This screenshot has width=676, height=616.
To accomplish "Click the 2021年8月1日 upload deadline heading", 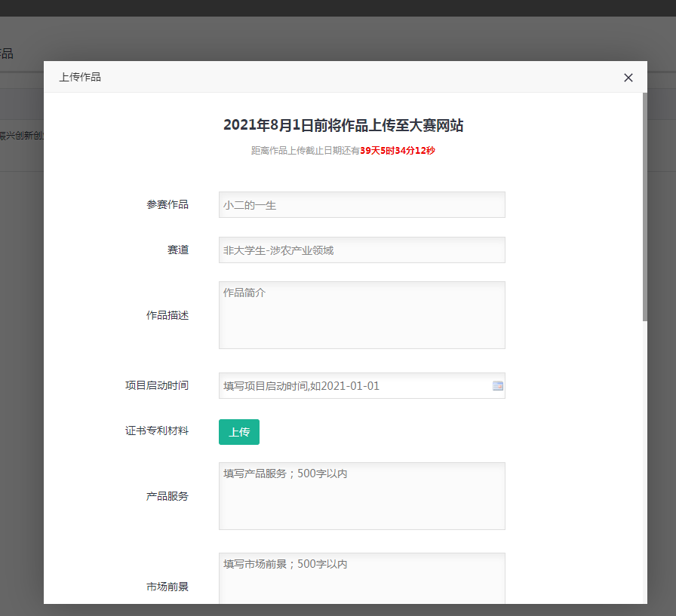I will pyautogui.click(x=343, y=125).
